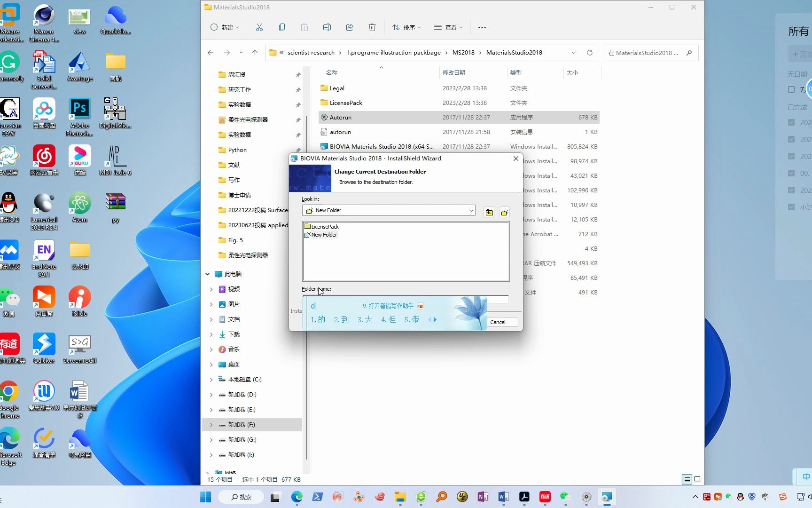This screenshot has height=508, width=812.
Task: Click the 1.programe illustraction packbage breadcrumb
Action: tap(393, 53)
